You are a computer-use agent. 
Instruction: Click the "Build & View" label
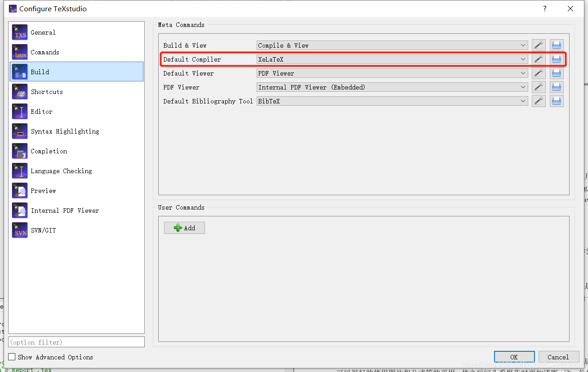(x=185, y=45)
